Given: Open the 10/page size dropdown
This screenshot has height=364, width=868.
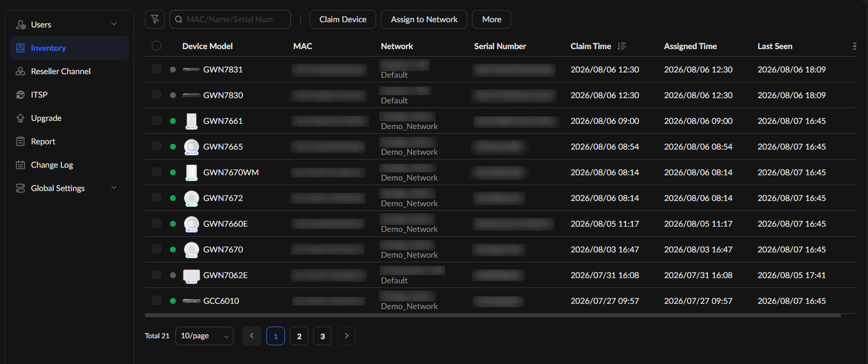Looking at the screenshot, I should pos(204,336).
